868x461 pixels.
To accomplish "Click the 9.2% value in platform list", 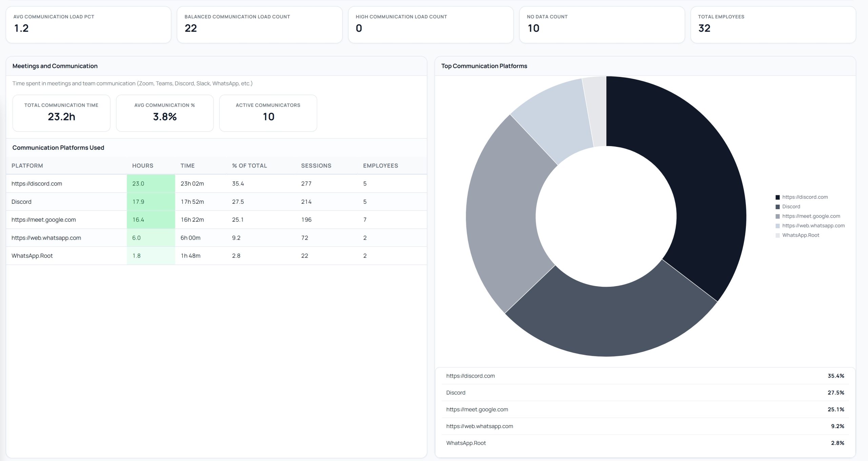I will (x=837, y=426).
